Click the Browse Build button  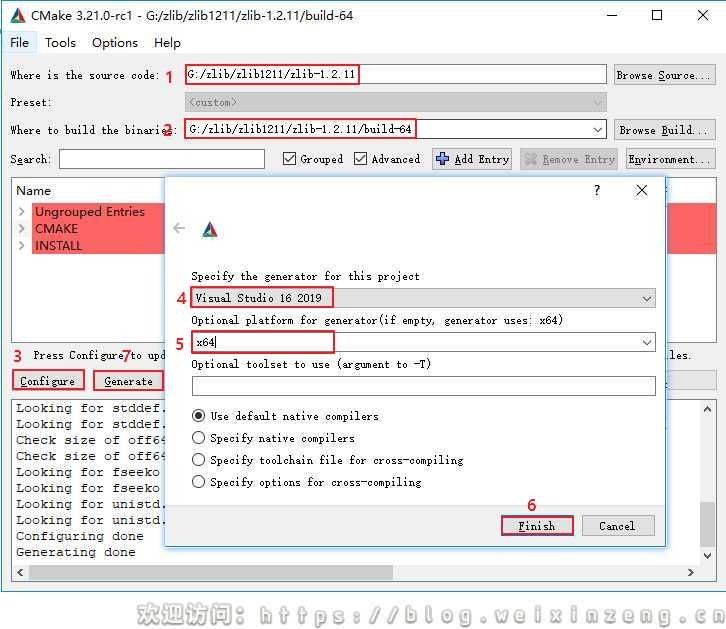664,130
